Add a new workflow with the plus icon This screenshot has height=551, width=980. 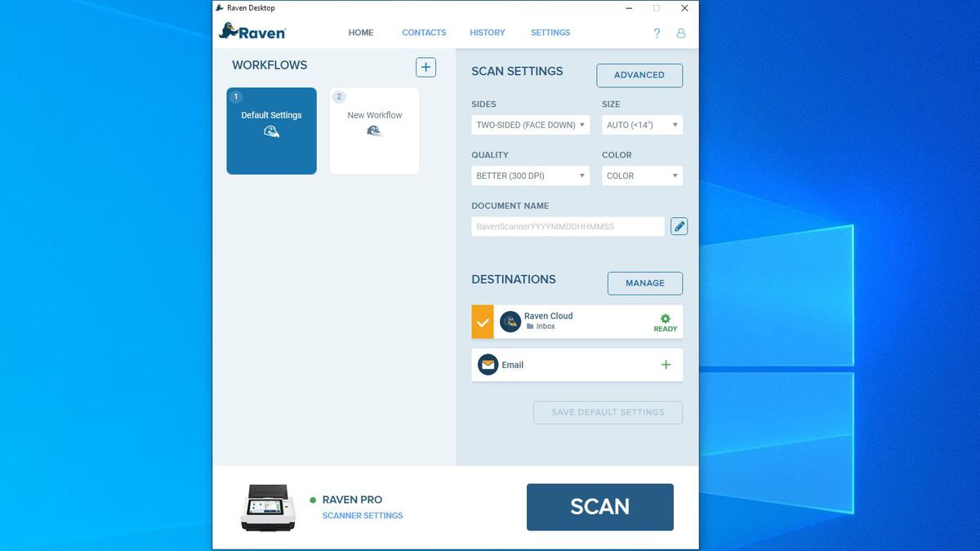pos(425,67)
